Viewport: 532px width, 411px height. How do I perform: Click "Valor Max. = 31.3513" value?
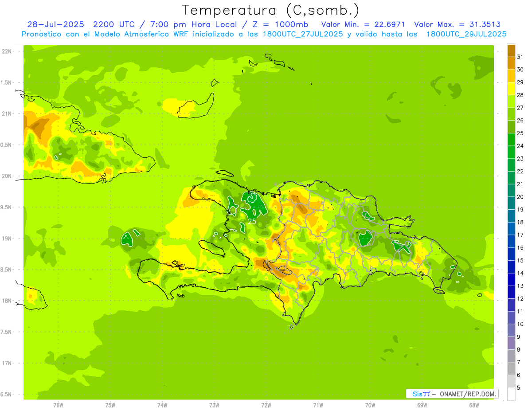pos(457,24)
